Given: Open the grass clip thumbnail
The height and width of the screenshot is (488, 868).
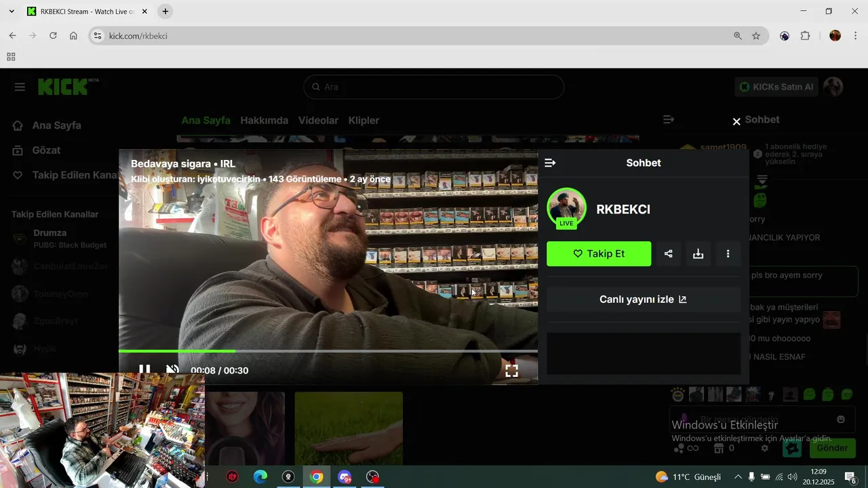Looking at the screenshot, I should pos(349,428).
